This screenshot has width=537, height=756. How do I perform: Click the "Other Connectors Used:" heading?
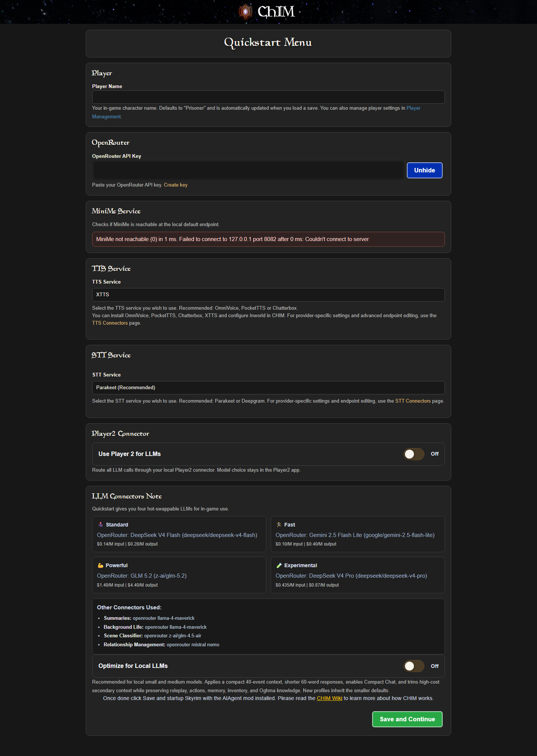click(129, 607)
